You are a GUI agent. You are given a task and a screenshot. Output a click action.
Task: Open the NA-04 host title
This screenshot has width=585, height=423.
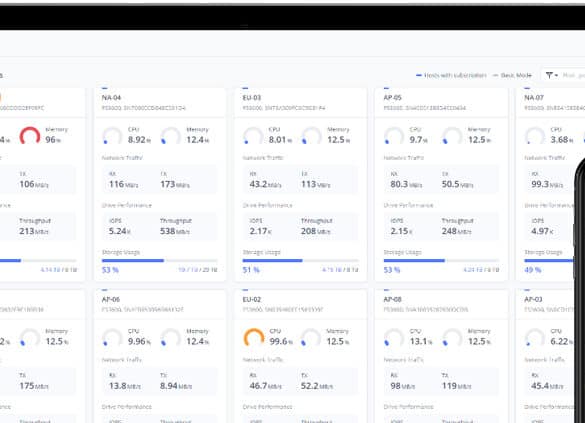pos(111,97)
